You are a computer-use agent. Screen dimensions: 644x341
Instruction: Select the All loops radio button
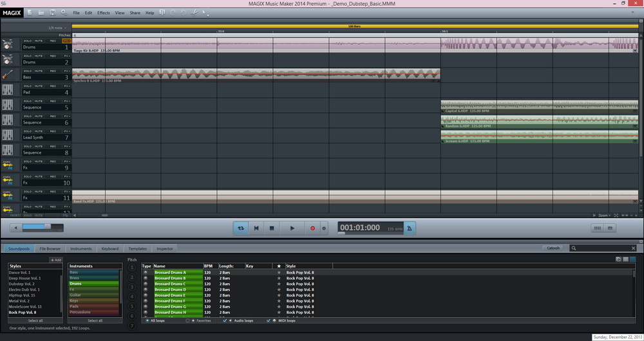pyautogui.click(x=147, y=320)
